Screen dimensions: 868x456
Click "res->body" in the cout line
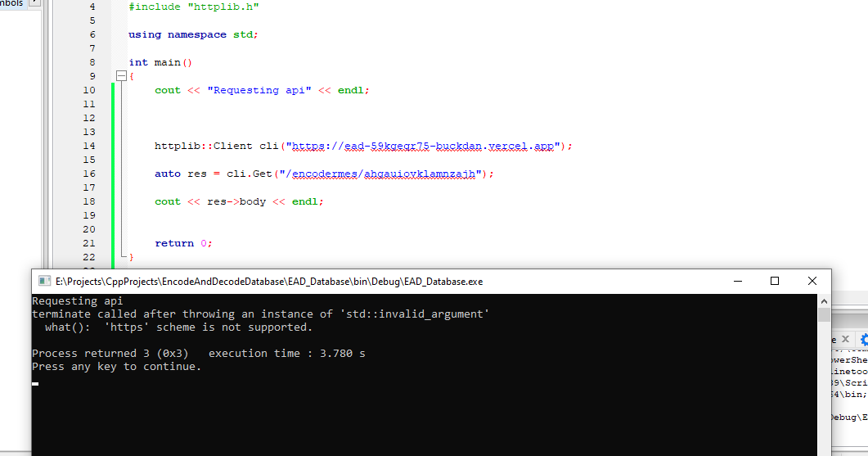tap(236, 201)
